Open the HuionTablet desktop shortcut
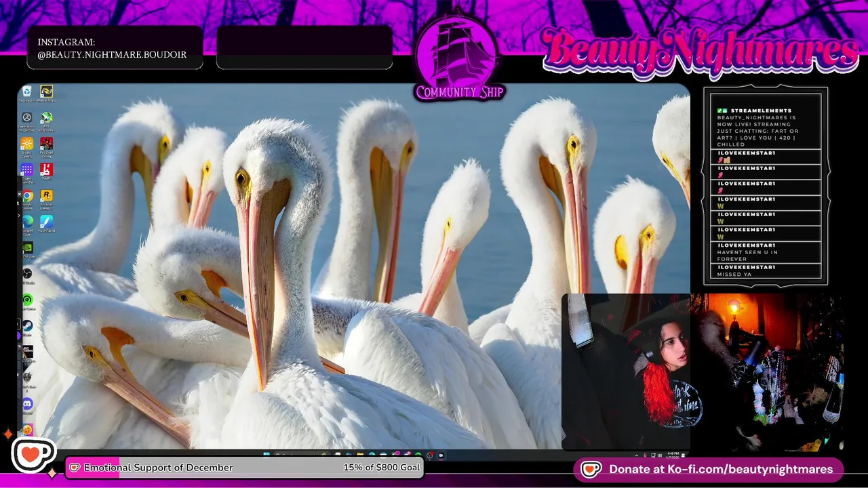The image size is (868, 488). pyautogui.click(x=47, y=224)
